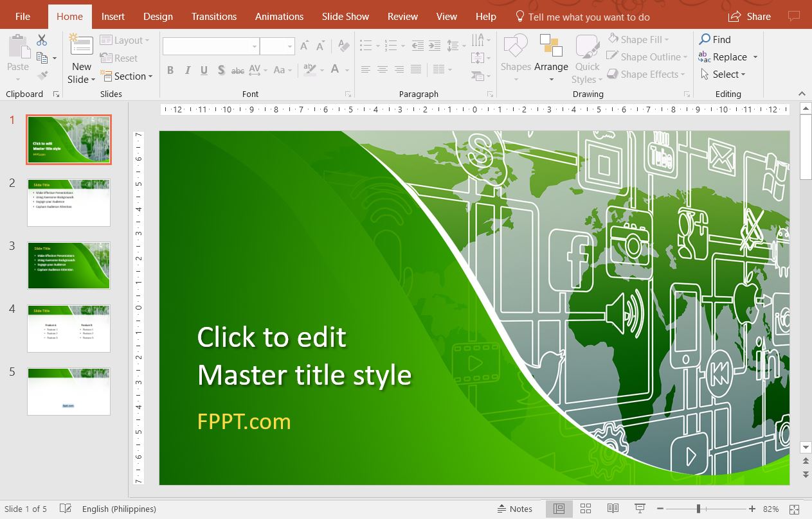Toggle Align Left paragraph
Screen dimensions: 812x519
pos(366,69)
